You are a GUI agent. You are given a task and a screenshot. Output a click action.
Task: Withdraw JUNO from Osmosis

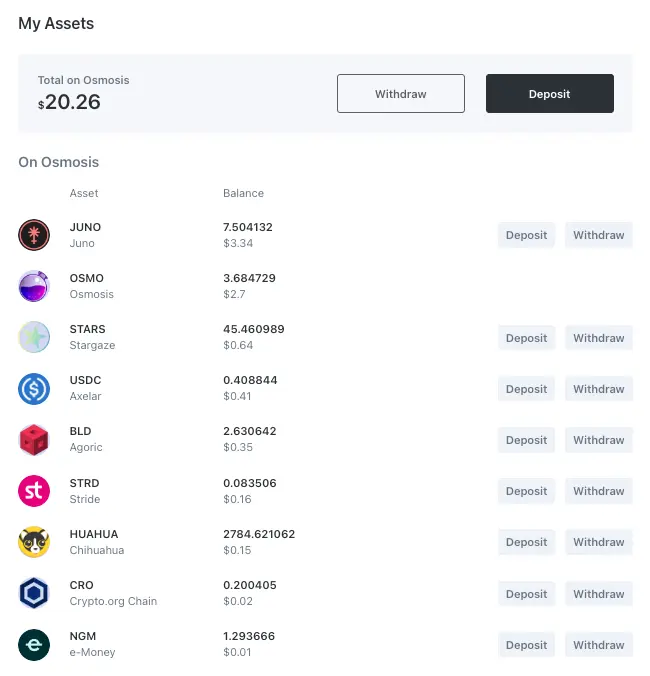(598, 235)
